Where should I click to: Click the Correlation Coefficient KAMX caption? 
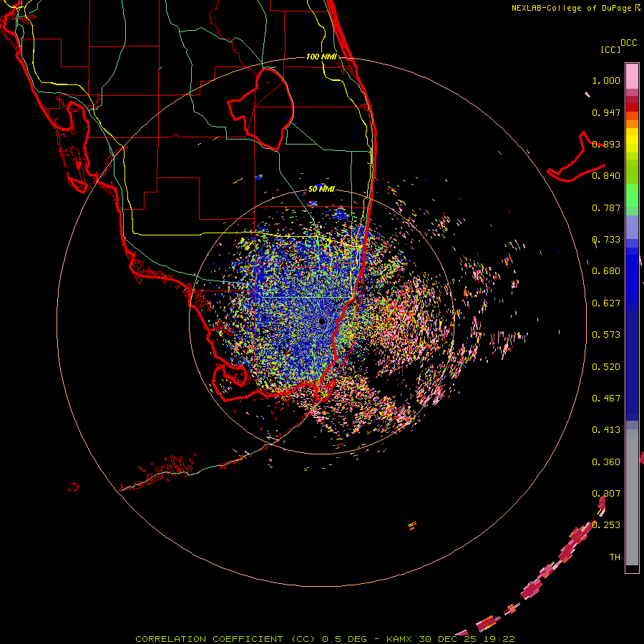point(325,639)
